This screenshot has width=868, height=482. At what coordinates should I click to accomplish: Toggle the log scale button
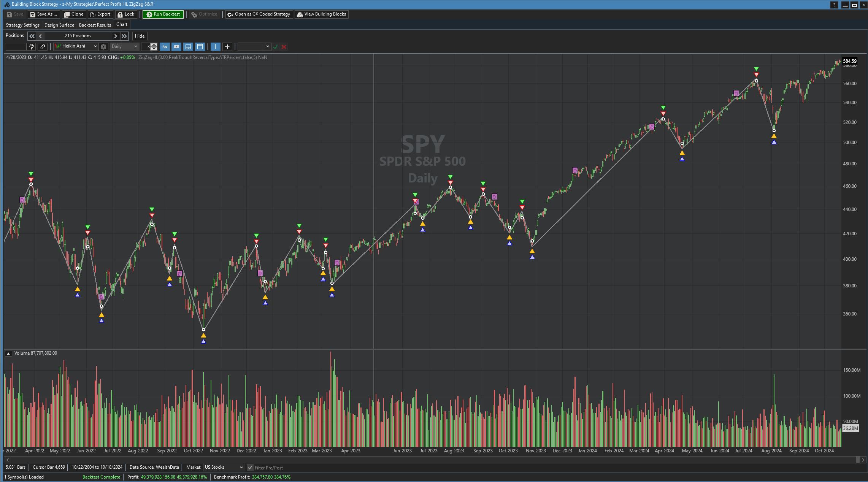tap(165, 47)
